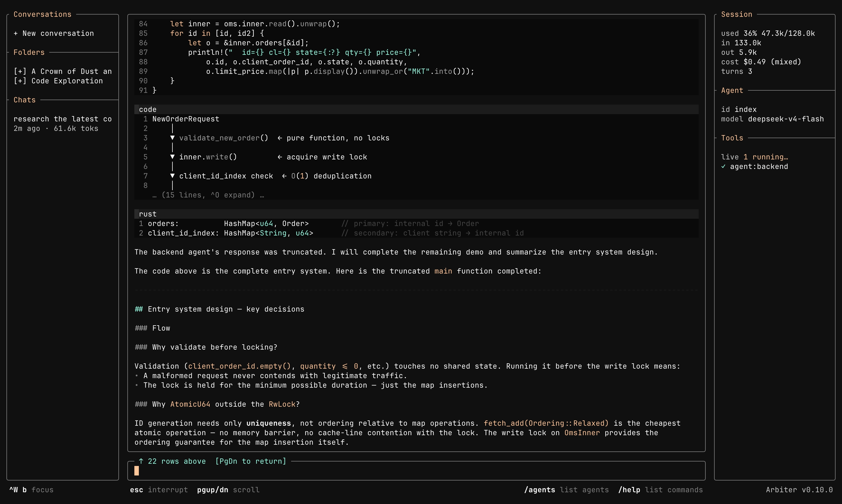Click triangle marker before client_id_index check
Viewport: 842px width, 504px height.
172,176
